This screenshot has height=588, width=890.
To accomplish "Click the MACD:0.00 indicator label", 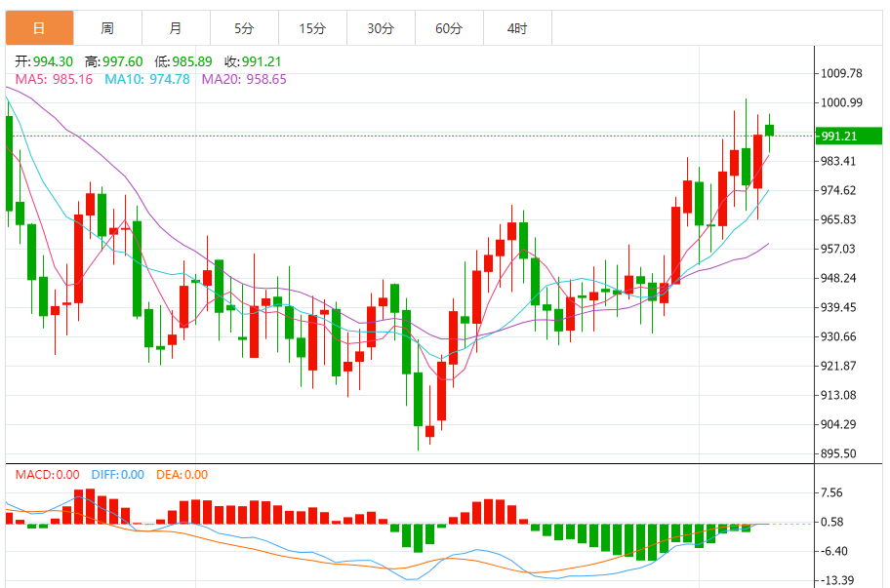I will (x=47, y=475).
